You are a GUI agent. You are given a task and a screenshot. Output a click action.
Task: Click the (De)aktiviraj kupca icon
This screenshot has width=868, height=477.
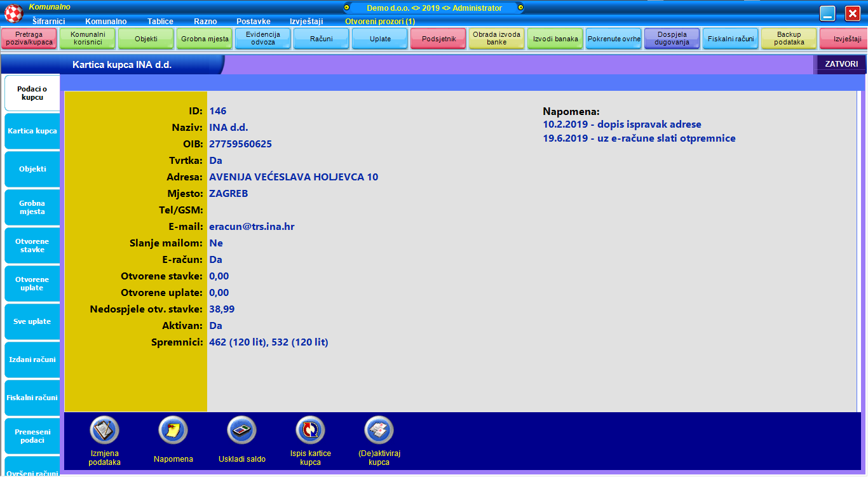point(379,431)
